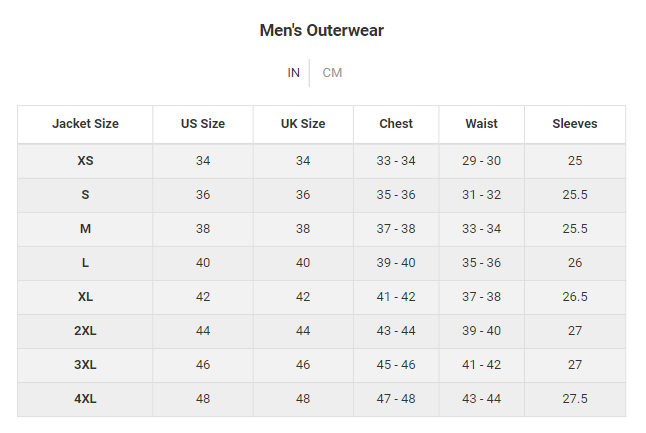Viewport: 646px width, 433px height.
Task: Select the 3XL jacket size label
Action: click(85, 365)
